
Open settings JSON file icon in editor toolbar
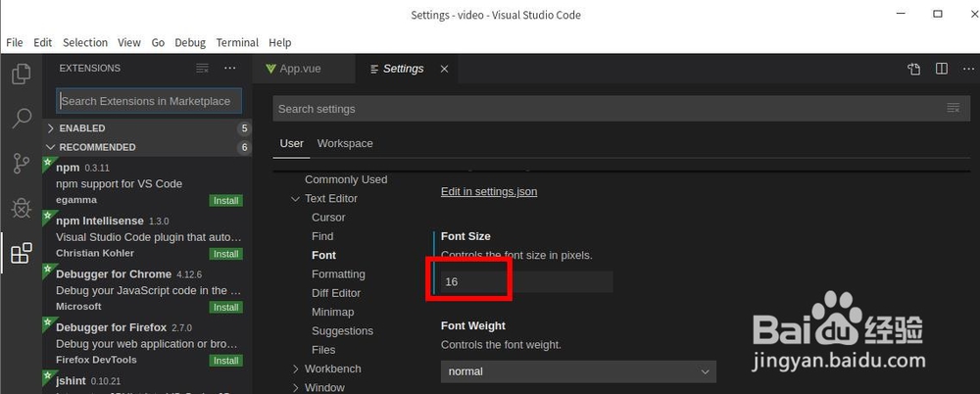click(913, 69)
